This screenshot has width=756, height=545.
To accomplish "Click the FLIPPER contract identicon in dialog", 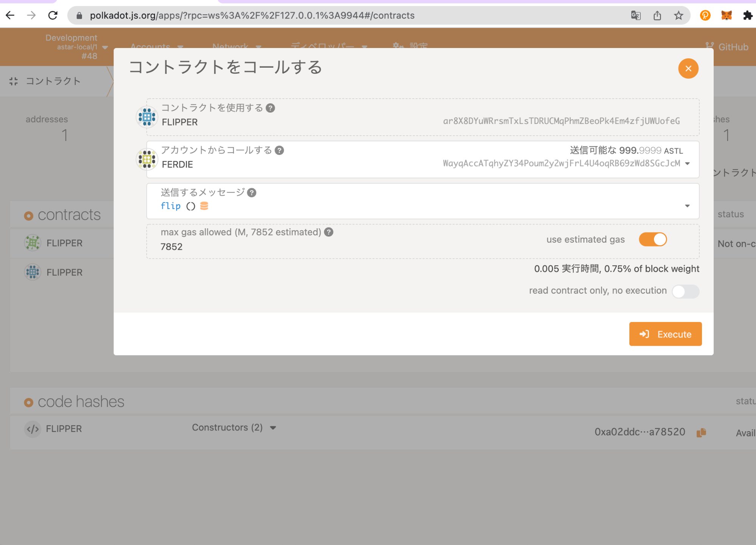I will coord(147,117).
